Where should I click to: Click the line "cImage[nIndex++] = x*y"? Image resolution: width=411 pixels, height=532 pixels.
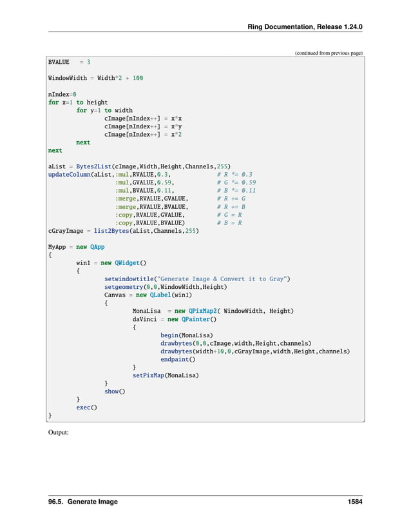pos(143,126)
